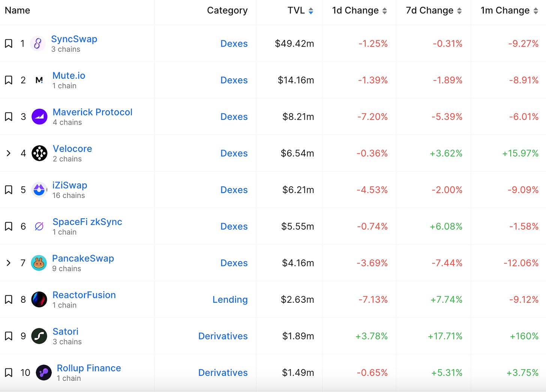Screen dimensions: 546x392
Task: Select the $8.21m TVL value
Action: (x=298, y=117)
